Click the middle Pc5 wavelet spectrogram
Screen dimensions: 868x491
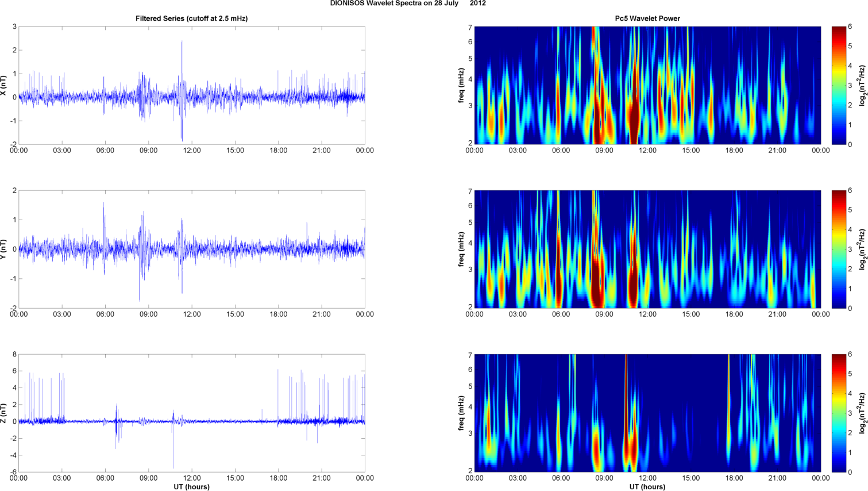[647, 249]
